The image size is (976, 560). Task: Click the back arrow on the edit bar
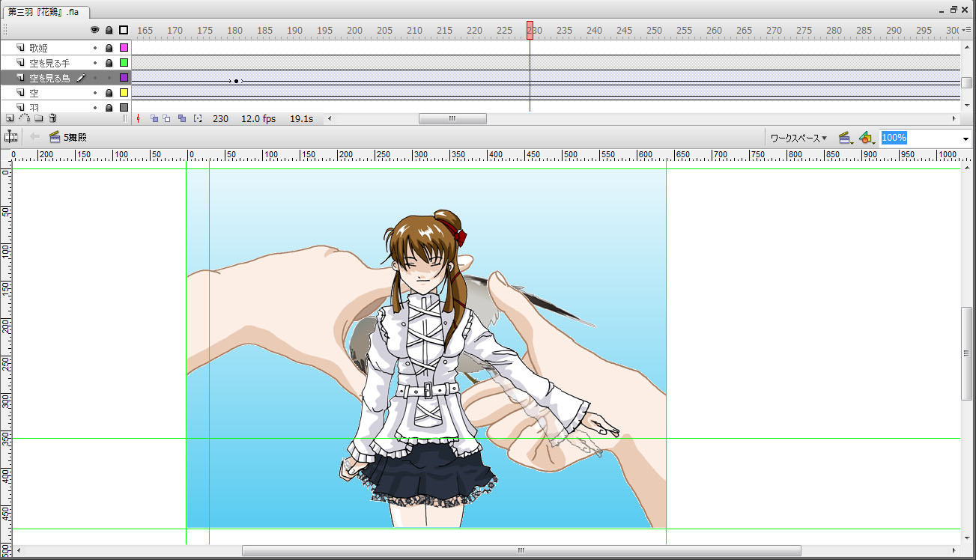[34, 137]
